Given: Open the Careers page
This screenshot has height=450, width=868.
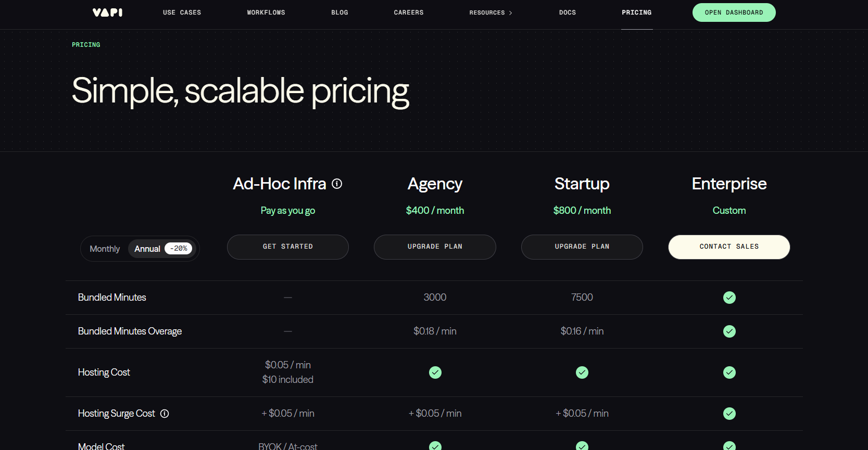Looking at the screenshot, I should click(x=408, y=12).
